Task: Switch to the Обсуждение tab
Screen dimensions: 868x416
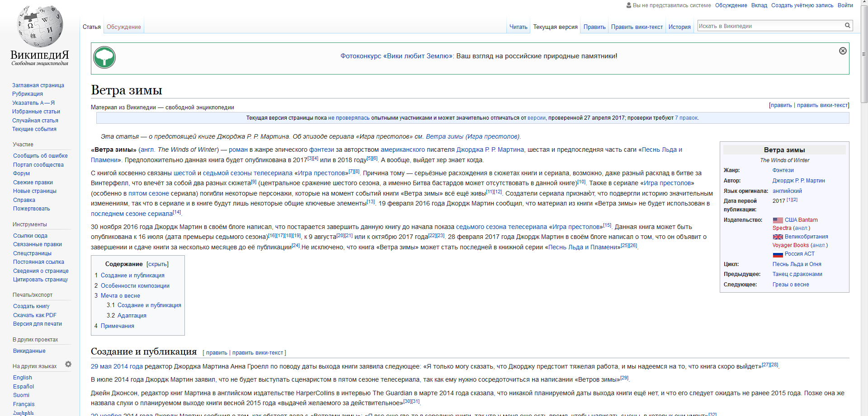Action: tap(124, 27)
